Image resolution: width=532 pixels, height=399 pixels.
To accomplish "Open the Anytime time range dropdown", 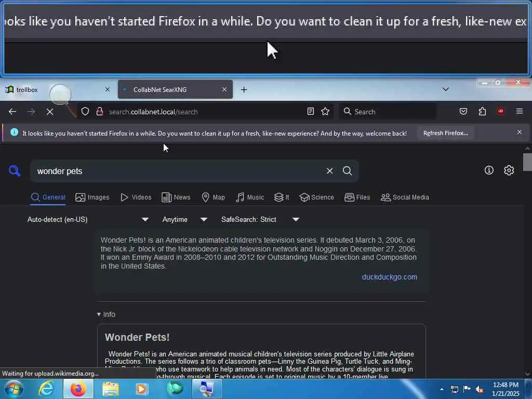I will 185,220.
